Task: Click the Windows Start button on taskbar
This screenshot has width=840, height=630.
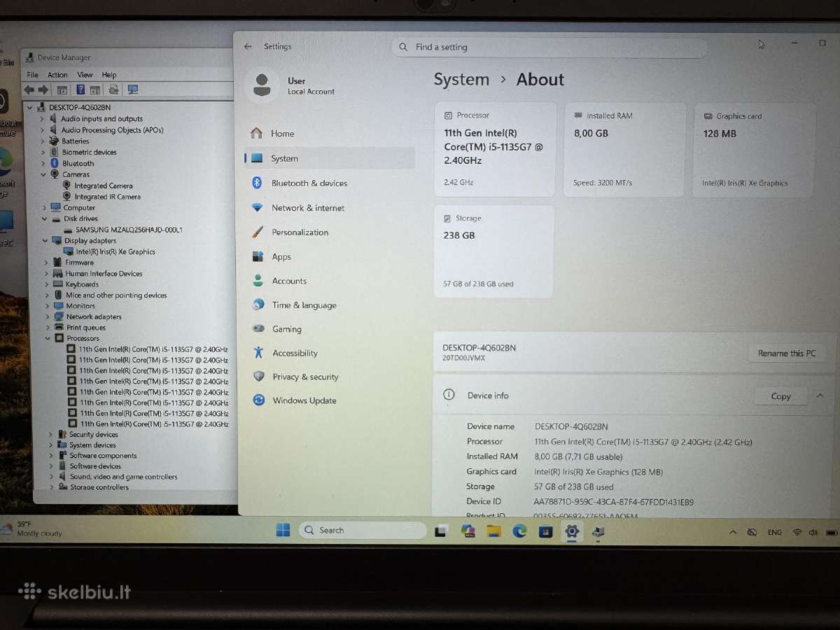Action: [283, 531]
